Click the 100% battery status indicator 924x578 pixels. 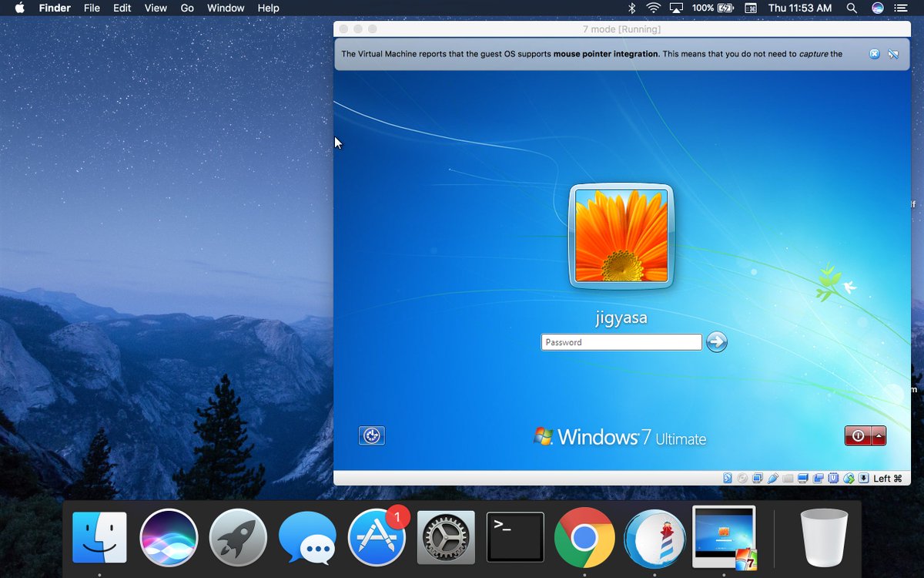click(x=713, y=8)
